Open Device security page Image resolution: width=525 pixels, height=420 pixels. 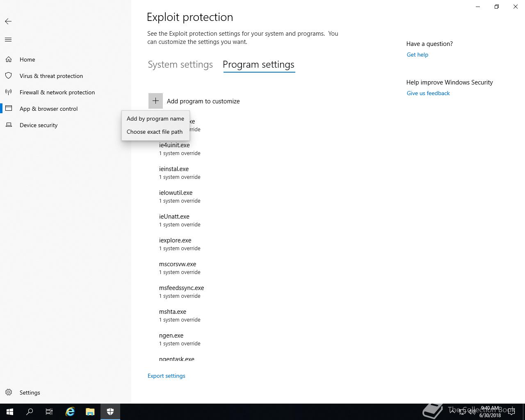(39, 125)
